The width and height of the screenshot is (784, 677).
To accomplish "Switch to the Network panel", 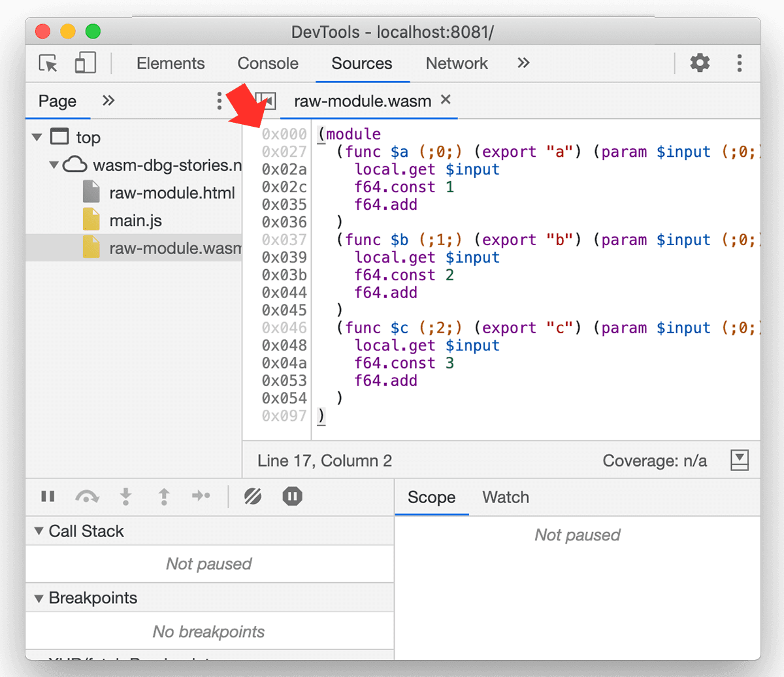I will click(456, 63).
